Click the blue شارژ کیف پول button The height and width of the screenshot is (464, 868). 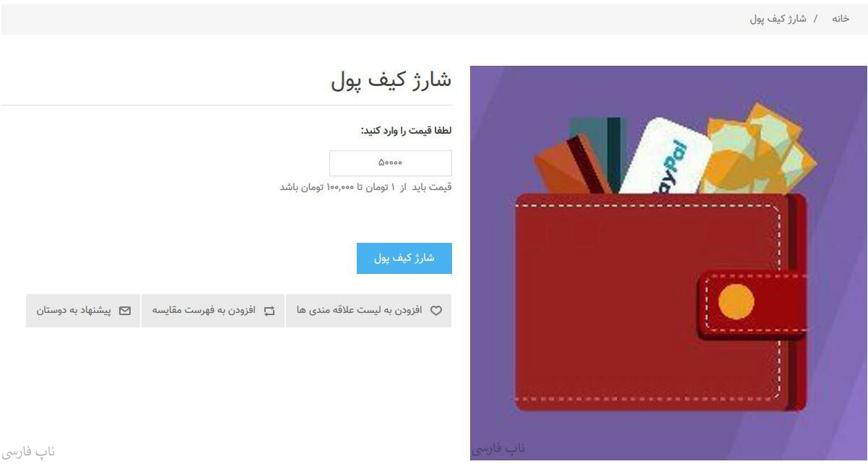pos(404,258)
